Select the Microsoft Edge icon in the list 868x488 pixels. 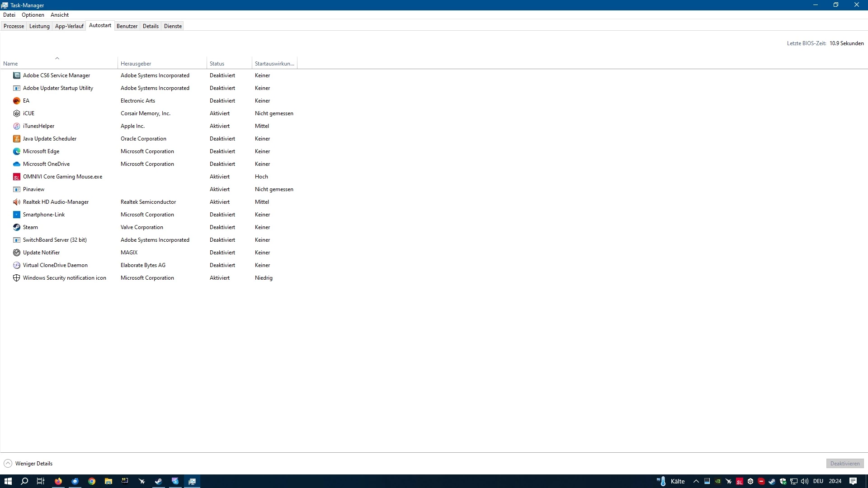click(x=17, y=151)
